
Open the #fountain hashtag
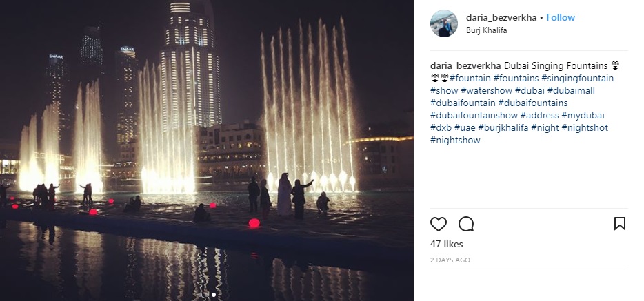(470, 78)
